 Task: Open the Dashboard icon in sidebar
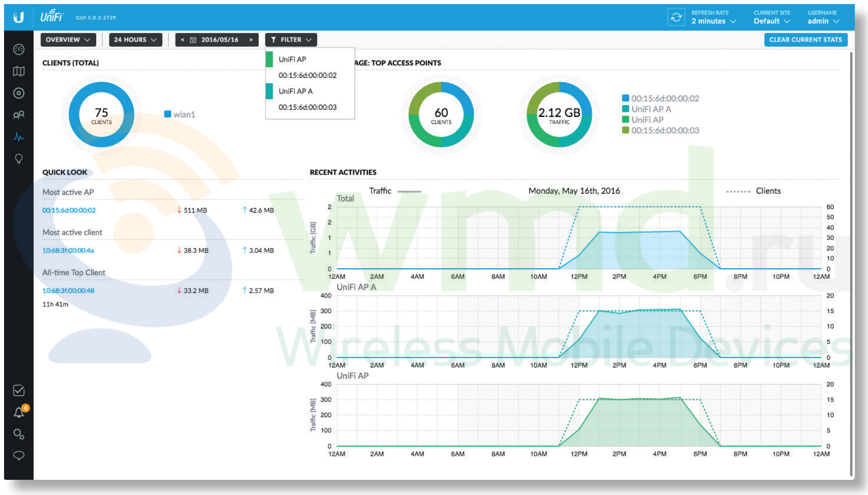point(19,49)
